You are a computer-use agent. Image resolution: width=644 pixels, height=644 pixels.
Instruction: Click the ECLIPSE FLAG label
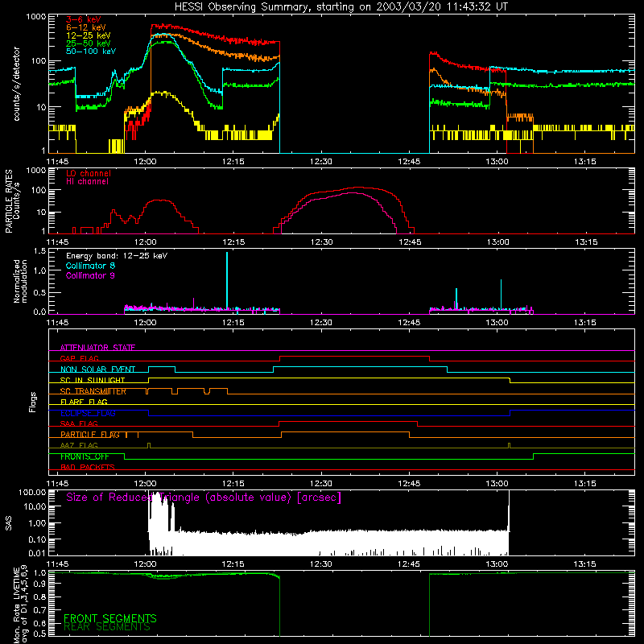(88, 413)
